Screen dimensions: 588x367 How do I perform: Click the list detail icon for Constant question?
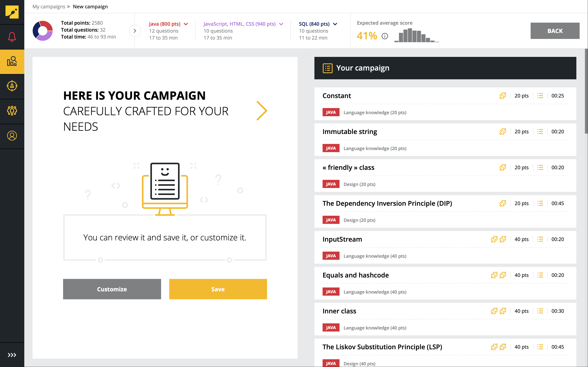(x=541, y=95)
